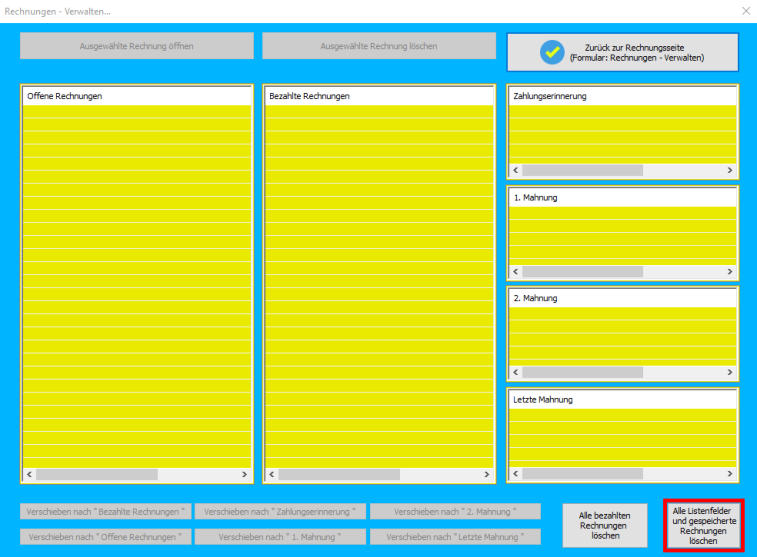Select the Letzte Mahnung header row
This screenshot has width=757, height=557.
622,400
